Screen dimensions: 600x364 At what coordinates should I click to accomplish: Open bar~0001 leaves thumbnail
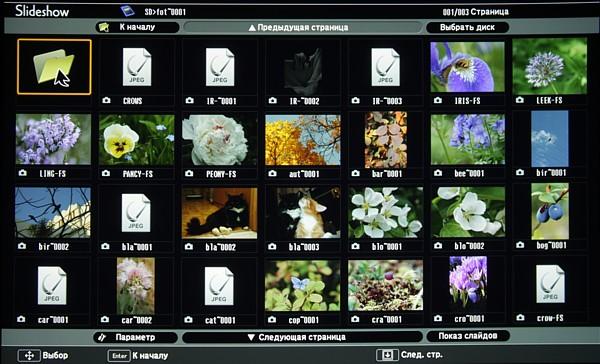click(x=386, y=140)
